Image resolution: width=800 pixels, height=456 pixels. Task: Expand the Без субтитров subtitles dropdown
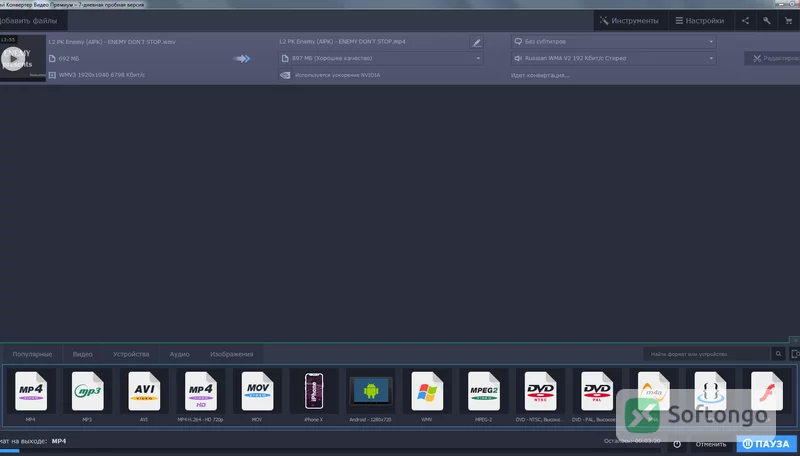tap(613, 41)
